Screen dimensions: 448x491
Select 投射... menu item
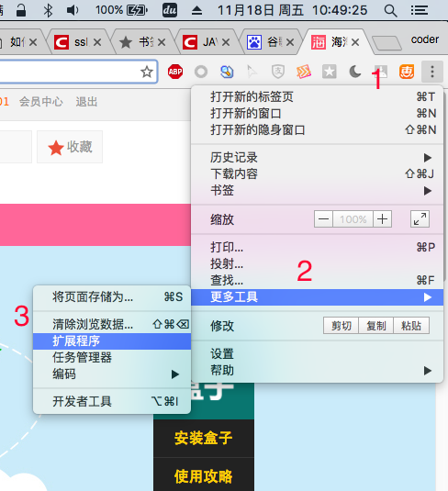(317, 263)
